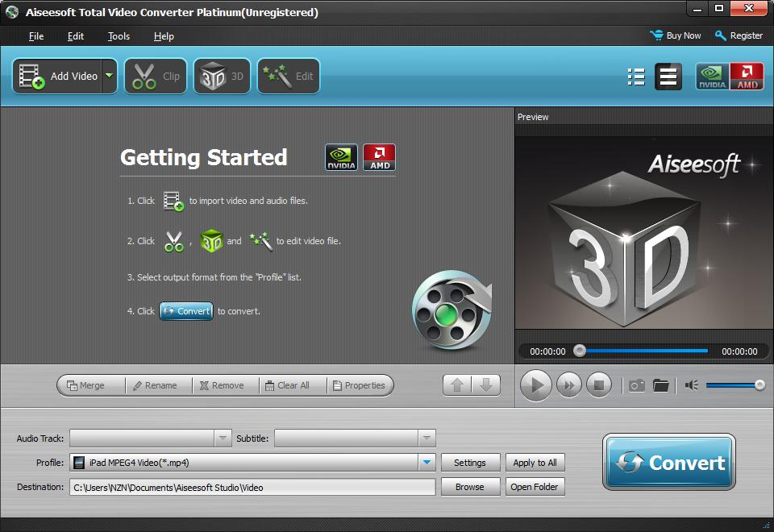The width and height of the screenshot is (774, 532).
Task: Open the Help menu
Action: [163, 35]
